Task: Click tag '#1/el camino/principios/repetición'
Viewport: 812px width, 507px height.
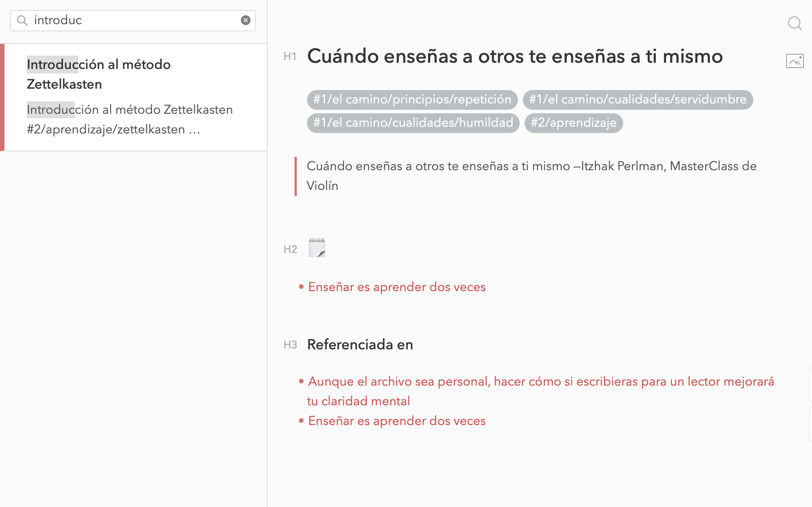Action: (412, 99)
